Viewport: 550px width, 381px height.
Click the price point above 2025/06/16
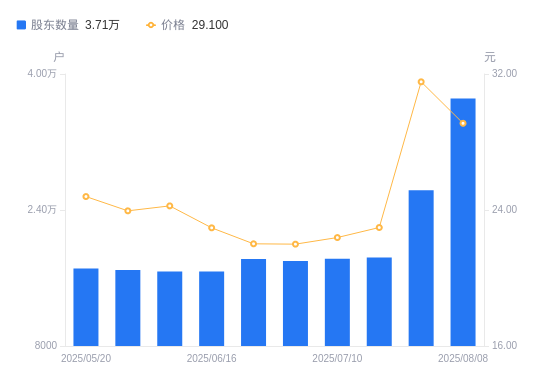212,228
